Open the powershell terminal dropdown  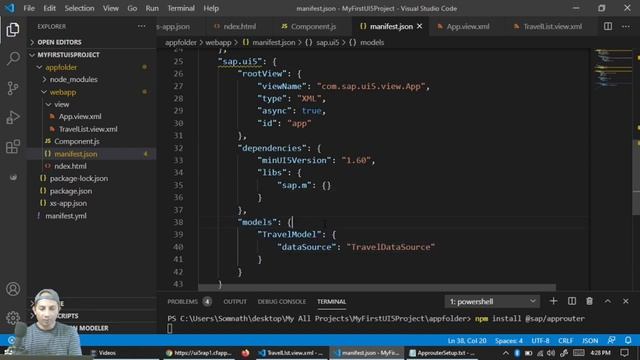click(492, 302)
